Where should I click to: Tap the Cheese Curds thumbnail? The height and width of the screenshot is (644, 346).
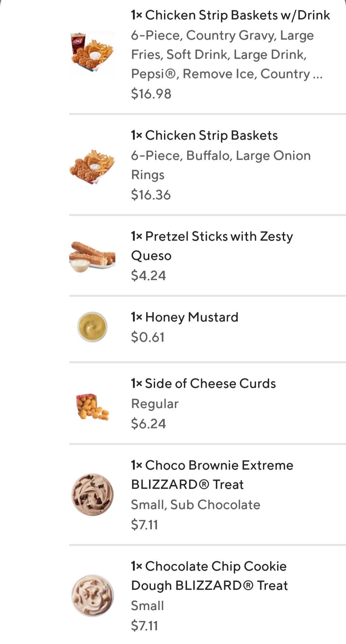click(x=92, y=407)
